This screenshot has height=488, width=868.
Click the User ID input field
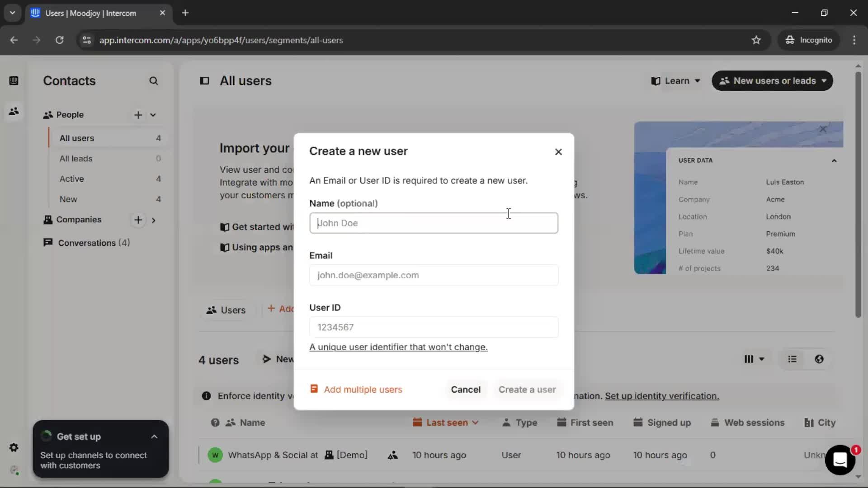[434, 327]
